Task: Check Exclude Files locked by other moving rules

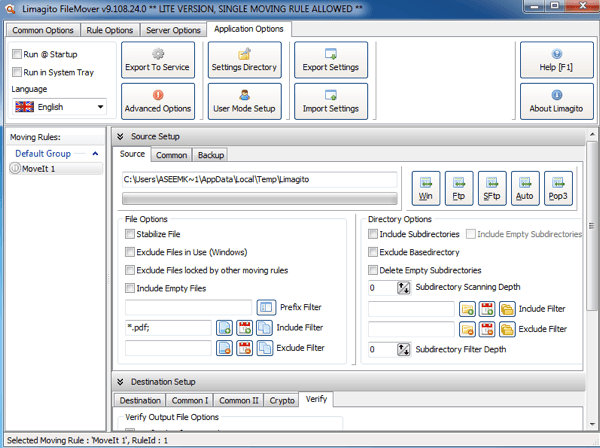Action: pyautogui.click(x=130, y=270)
